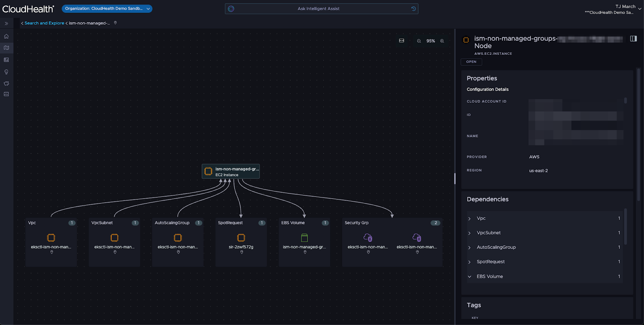Image resolution: width=644 pixels, height=325 pixels.
Task: Open the TJ March user menu
Action: [x=613, y=9]
